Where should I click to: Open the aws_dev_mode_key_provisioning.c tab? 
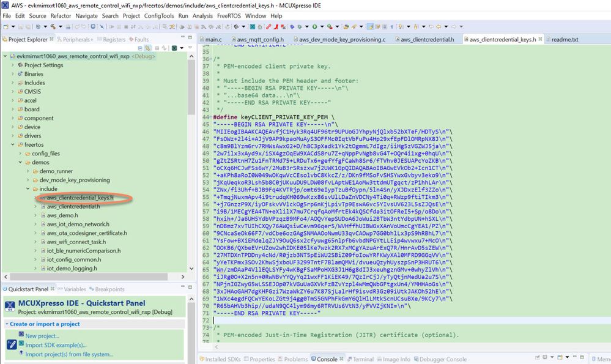click(x=339, y=39)
